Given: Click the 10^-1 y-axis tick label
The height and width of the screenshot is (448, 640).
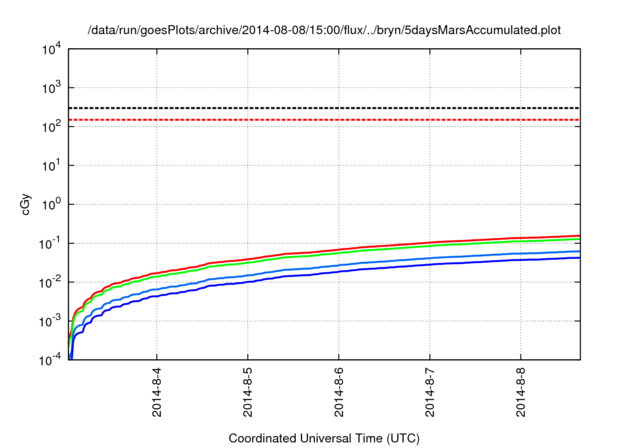Looking at the screenshot, I should [x=49, y=243].
